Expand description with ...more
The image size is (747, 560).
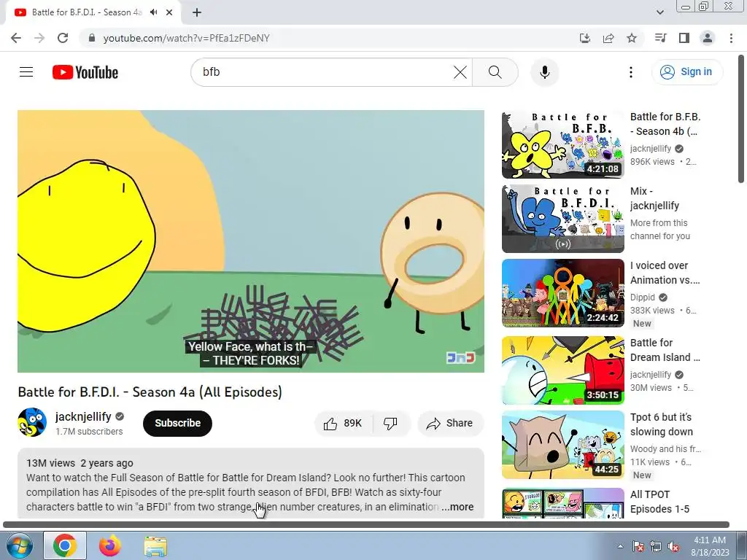(457, 507)
